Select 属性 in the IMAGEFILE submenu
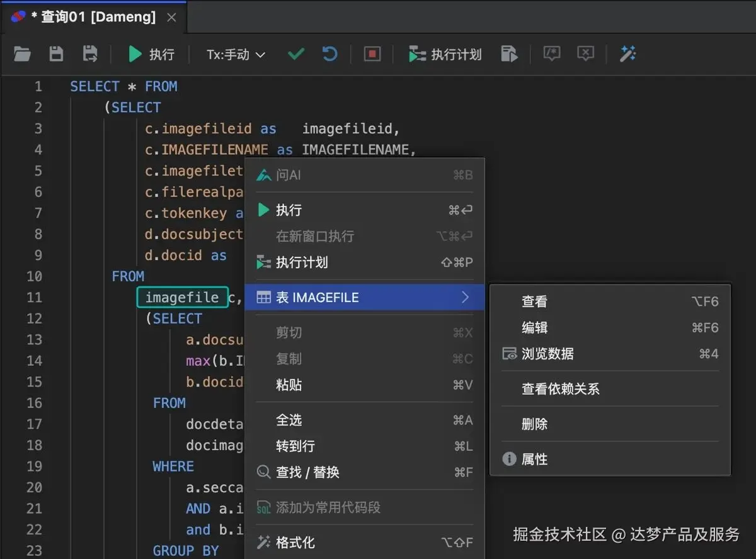Screen dimensions: 756x559 610,460
